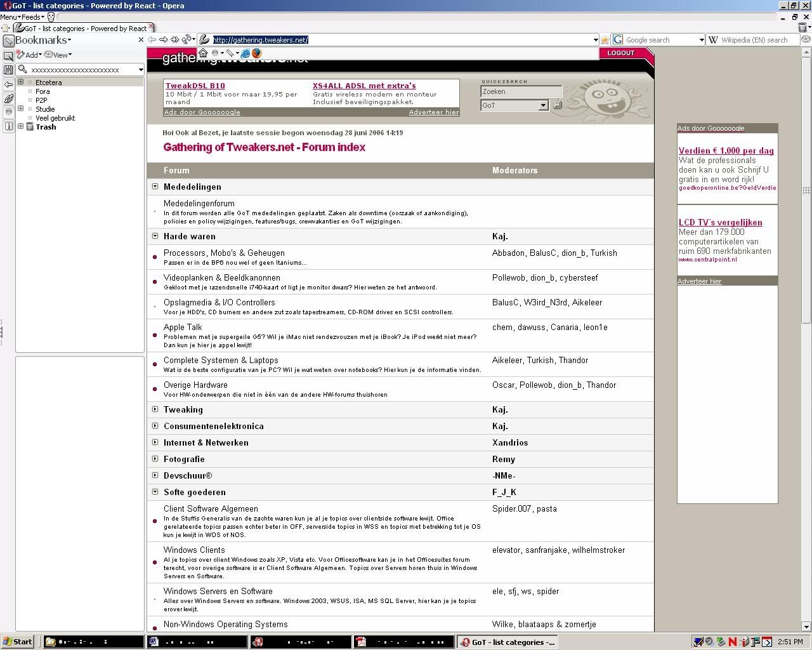Expand the Tweaking category
Screen dimensions: 812x650
[x=155, y=409]
